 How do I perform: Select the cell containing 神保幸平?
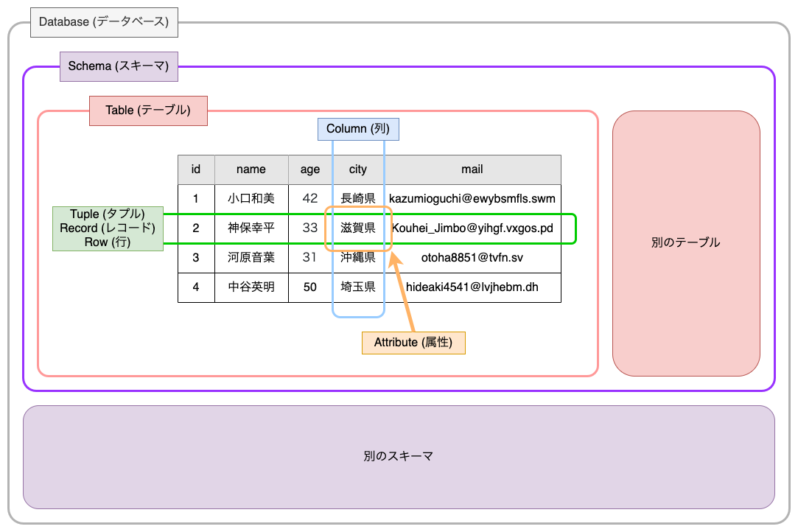(251, 228)
